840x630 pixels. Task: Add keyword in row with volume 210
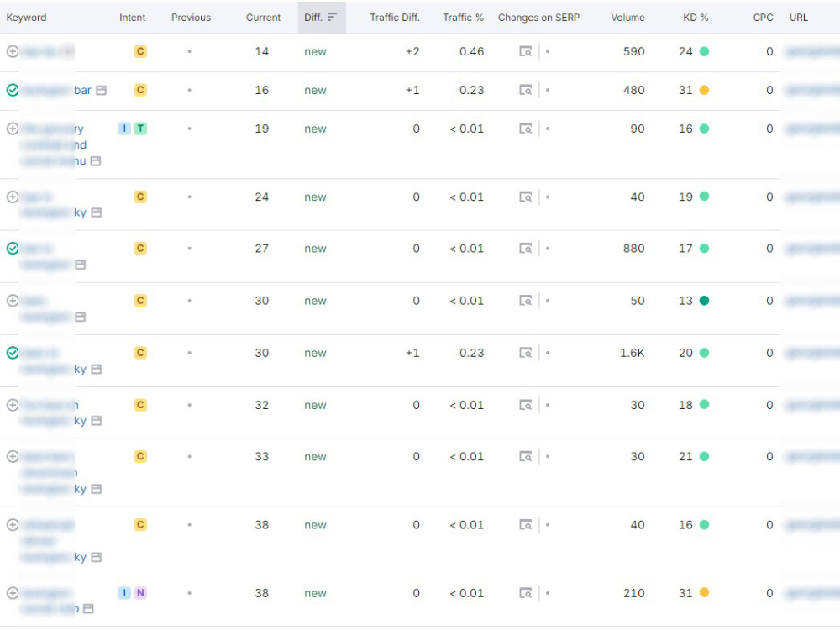(x=13, y=593)
